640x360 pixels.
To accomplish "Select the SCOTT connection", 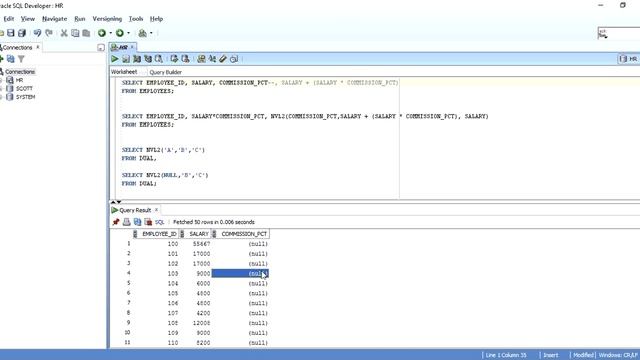I will click(x=24, y=89).
